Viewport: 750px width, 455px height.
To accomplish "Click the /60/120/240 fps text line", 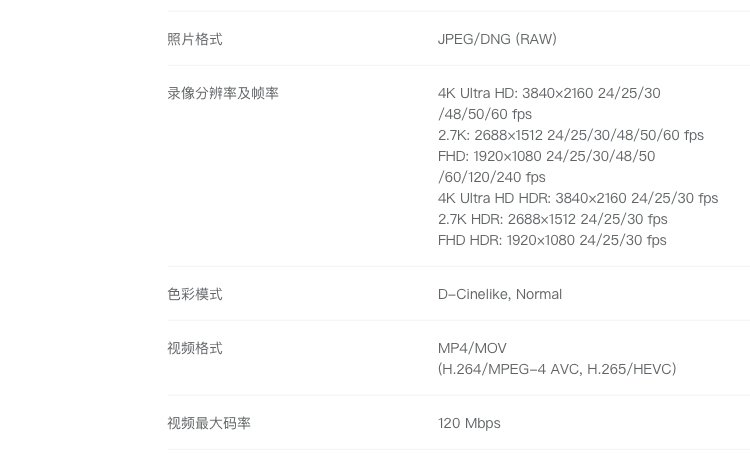I will [x=491, y=178].
